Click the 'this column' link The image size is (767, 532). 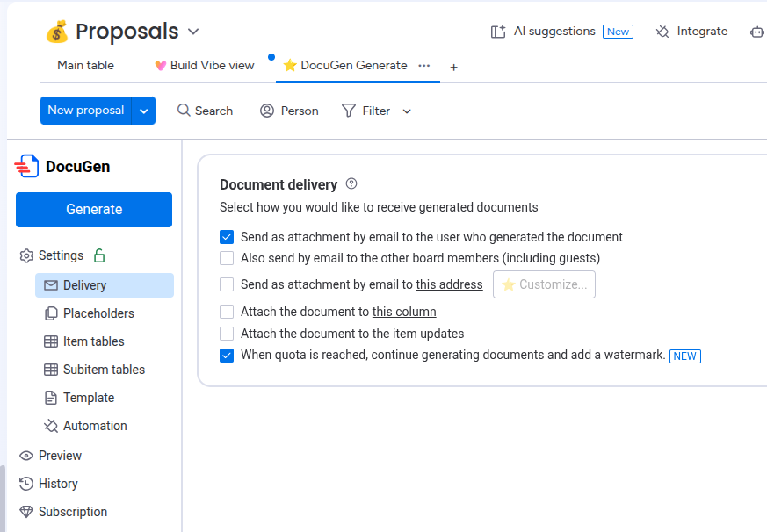tap(404, 312)
